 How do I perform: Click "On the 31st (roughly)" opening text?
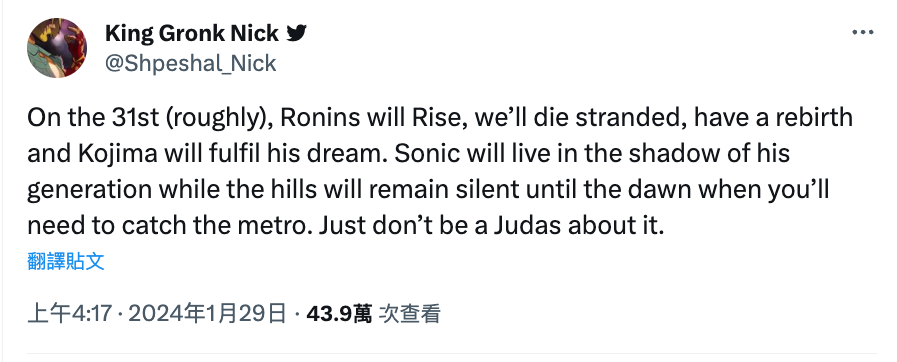[149, 118]
